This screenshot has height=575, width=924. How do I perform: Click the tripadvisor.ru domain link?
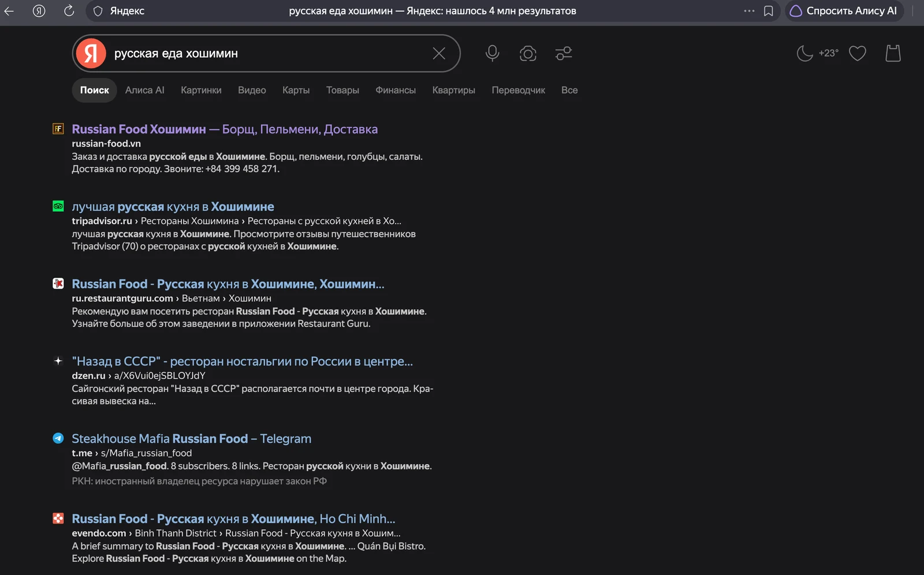tap(102, 221)
